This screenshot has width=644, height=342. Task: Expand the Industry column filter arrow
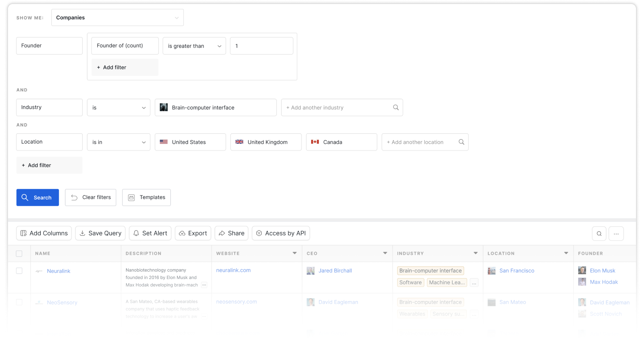pos(476,253)
